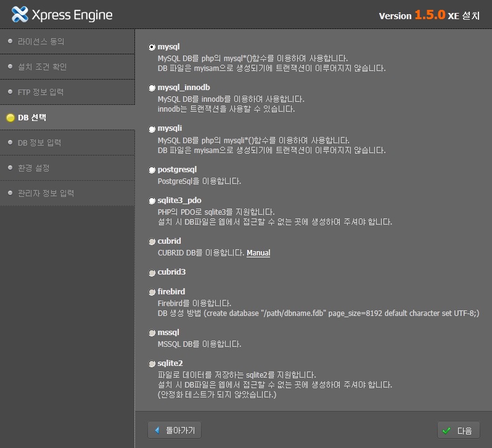Choose the cubrid radio option

point(152,241)
